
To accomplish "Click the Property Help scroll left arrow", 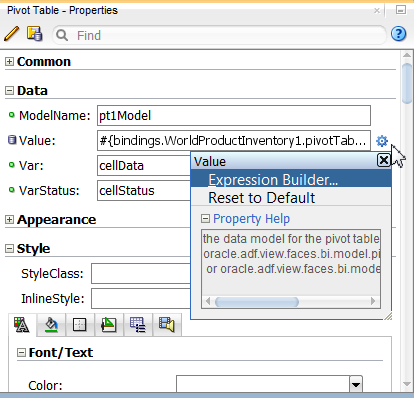I will pyautogui.click(x=208, y=301).
